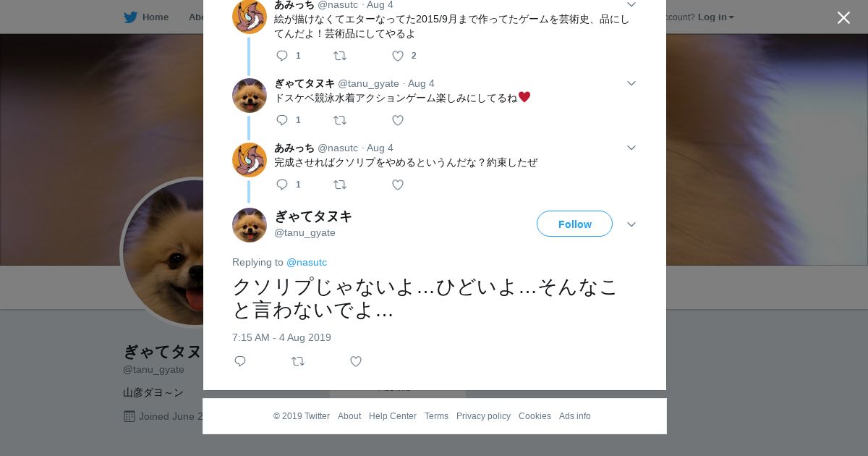This screenshot has width=868, height=456.
Task: Open the chevron menu beside the Follow button
Action: [631, 224]
